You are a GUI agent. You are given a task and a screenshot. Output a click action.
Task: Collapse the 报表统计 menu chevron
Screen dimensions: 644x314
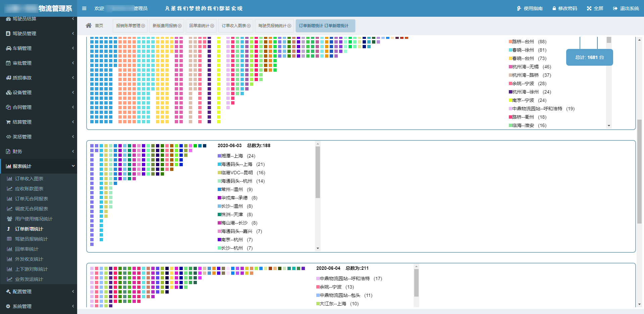(73, 166)
